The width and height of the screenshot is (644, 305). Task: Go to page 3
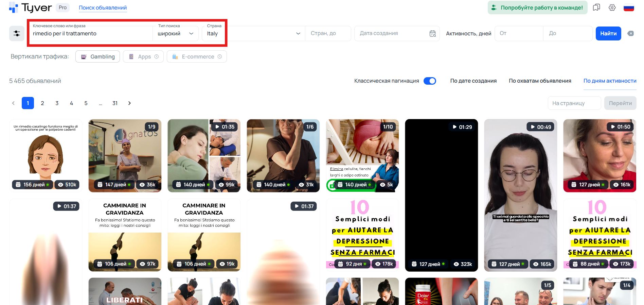pyautogui.click(x=57, y=103)
